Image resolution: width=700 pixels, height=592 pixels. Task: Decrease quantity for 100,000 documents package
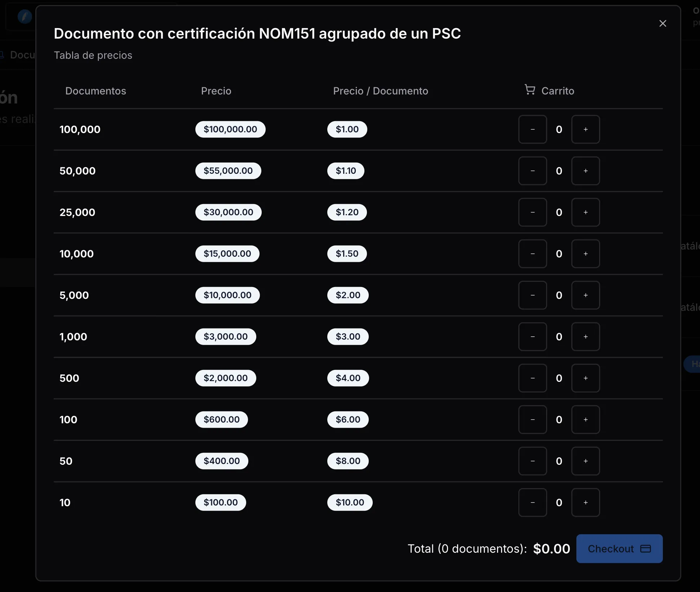[x=532, y=129]
